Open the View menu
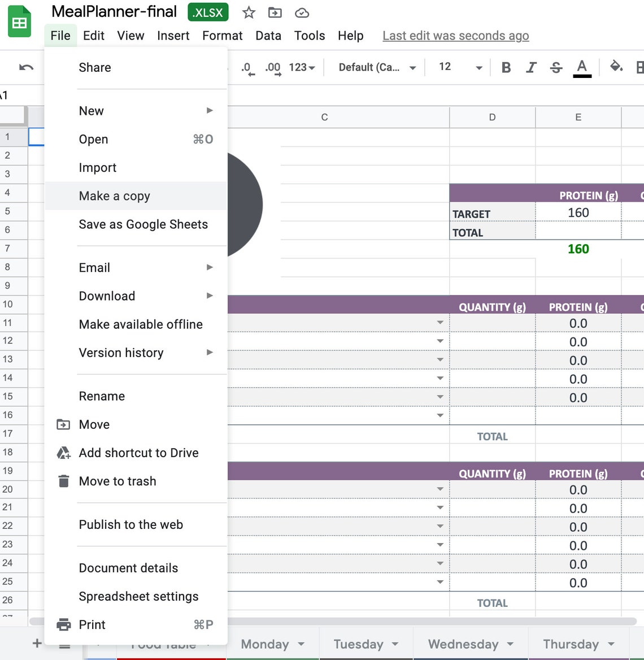The image size is (644, 660). (130, 36)
